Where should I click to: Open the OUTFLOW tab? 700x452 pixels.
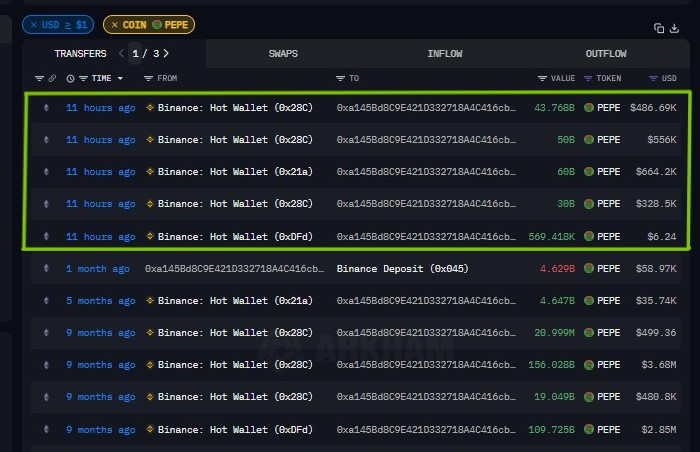606,53
